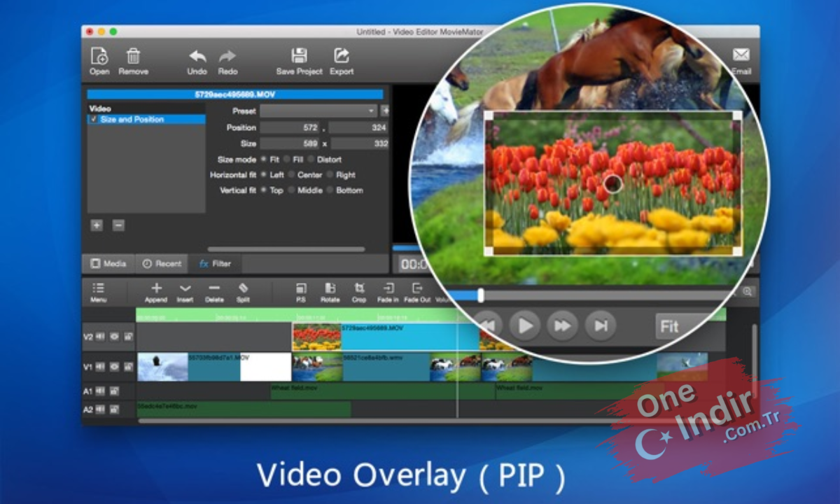Click the filter panel horizontal scrollbar

click(286, 249)
